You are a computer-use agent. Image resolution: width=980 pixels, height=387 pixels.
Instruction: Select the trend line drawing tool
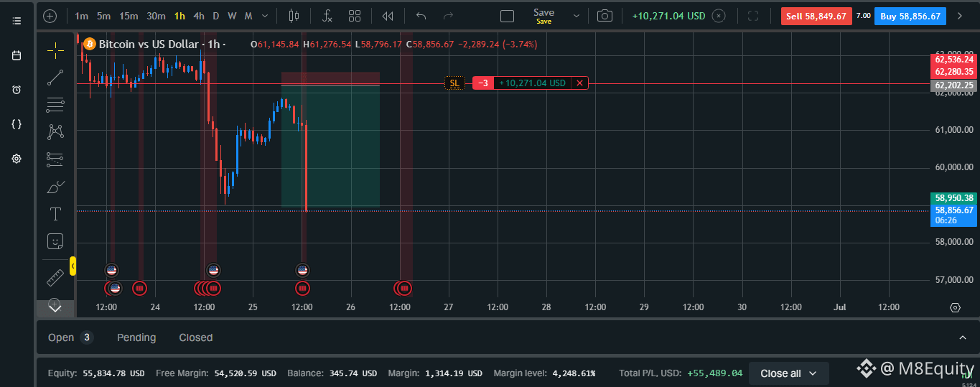55,78
